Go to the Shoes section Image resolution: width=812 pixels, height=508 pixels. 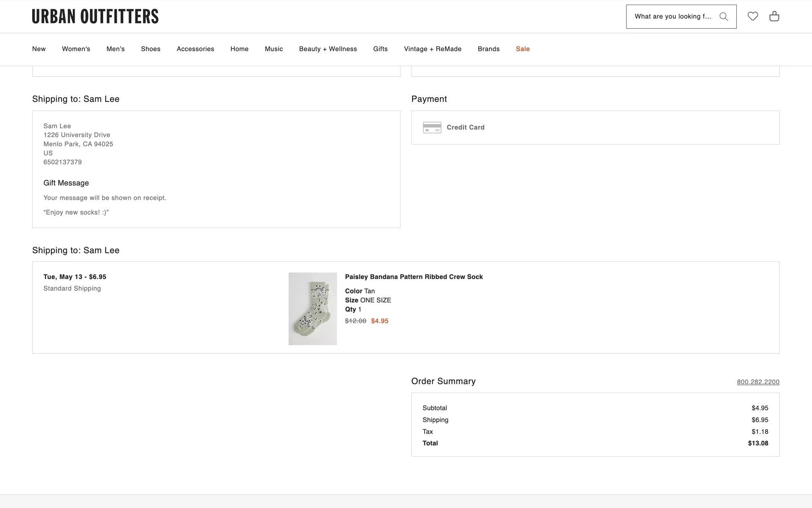pyautogui.click(x=151, y=49)
